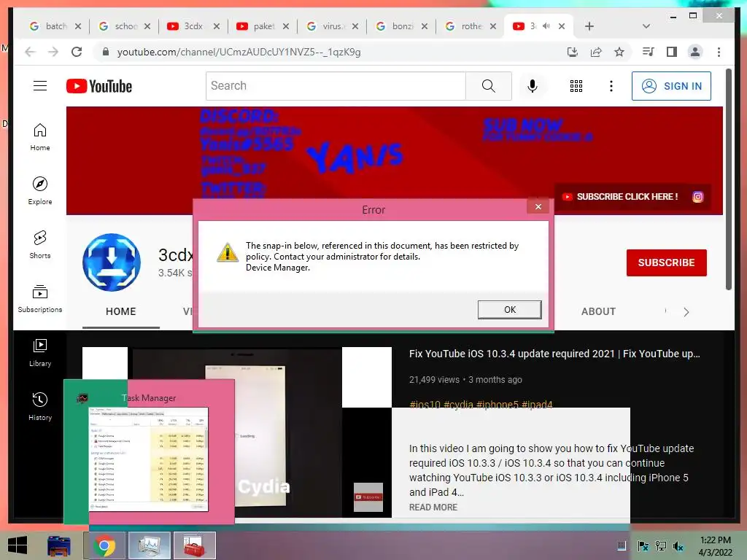
Task: Click READ MORE under video description
Action: [x=433, y=507]
